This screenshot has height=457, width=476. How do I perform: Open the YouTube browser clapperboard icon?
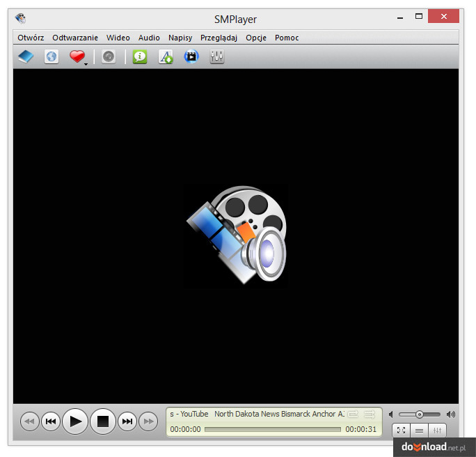click(x=191, y=56)
